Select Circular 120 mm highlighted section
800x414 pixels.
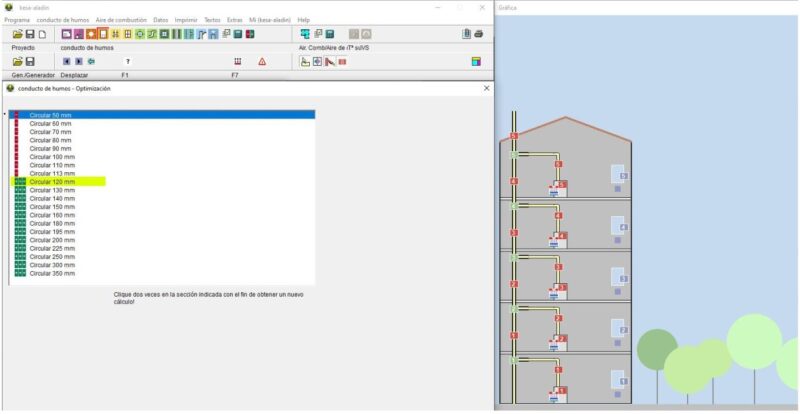click(x=50, y=182)
